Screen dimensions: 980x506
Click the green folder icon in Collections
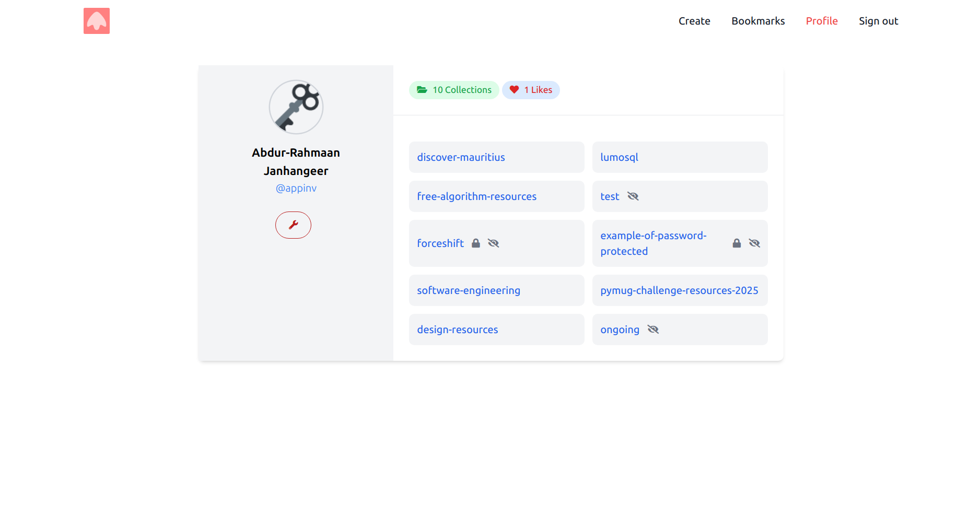coord(422,90)
